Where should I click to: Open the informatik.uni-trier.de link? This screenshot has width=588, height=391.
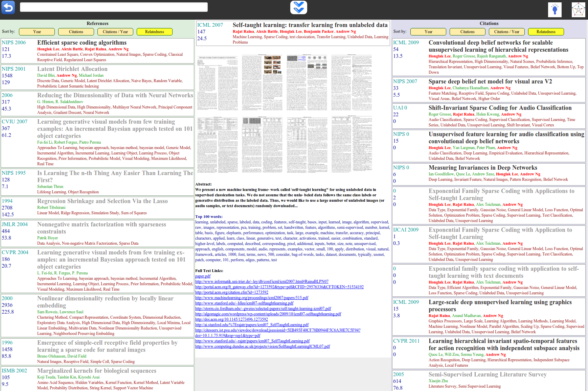262,282
